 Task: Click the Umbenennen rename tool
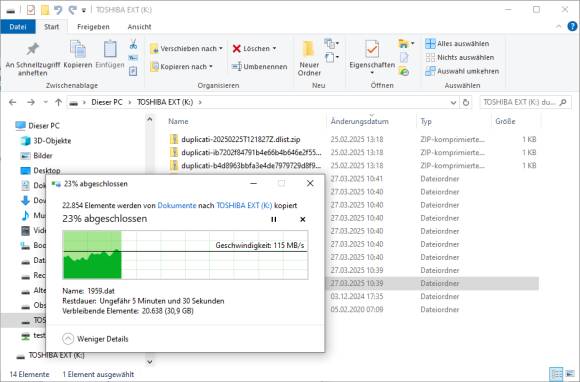(260, 67)
